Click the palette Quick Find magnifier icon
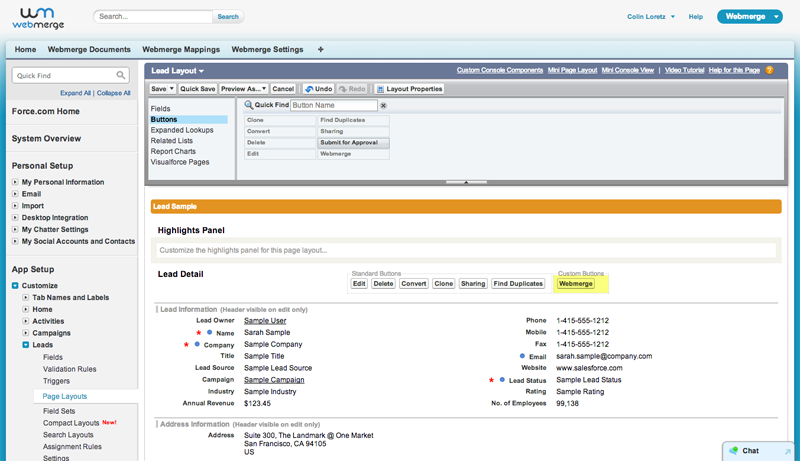This screenshot has width=800, height=461. [x=248, y=105]
